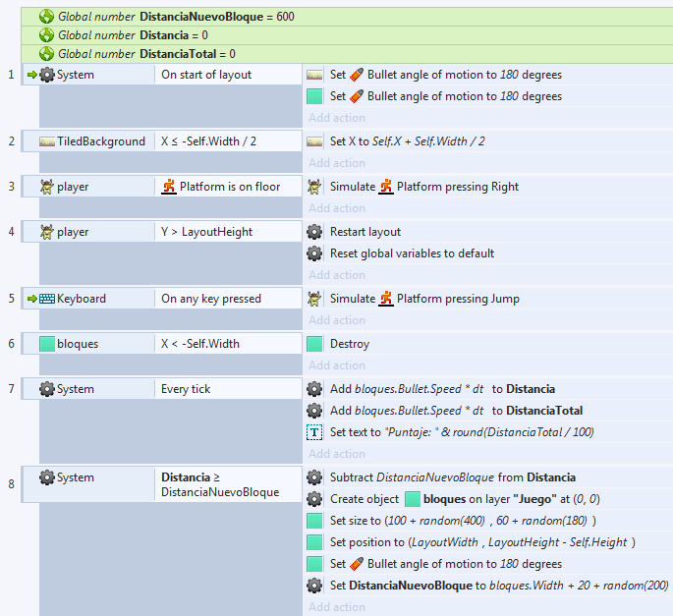Click the globe icon beside DistanciaTotal

point(46,54)
